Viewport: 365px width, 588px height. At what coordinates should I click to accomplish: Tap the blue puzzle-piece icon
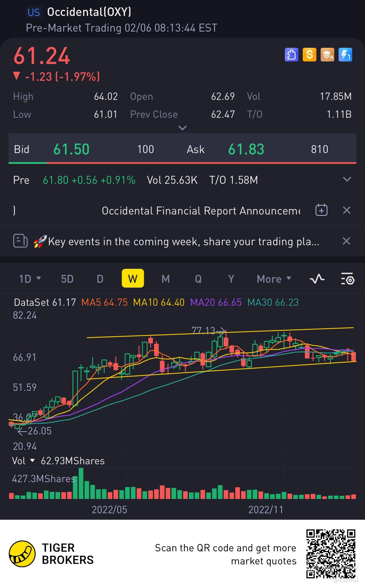pyautogui.click(x=291, y=55)
